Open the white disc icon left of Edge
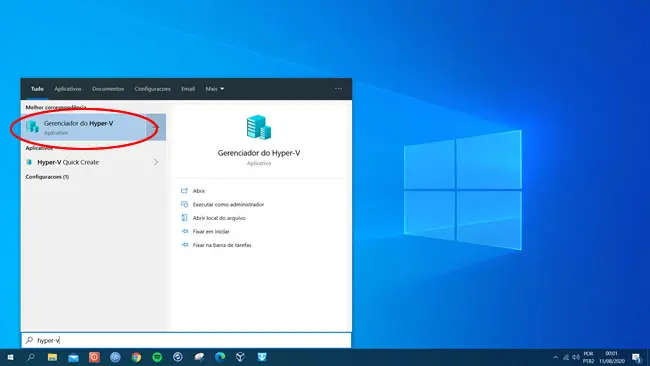Screen dimensions: 650x366 click(x=199, y=357)
